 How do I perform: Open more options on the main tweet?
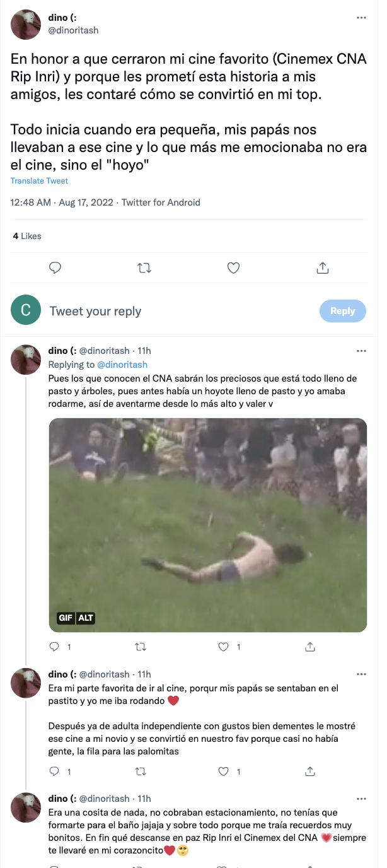coord(361,18)
